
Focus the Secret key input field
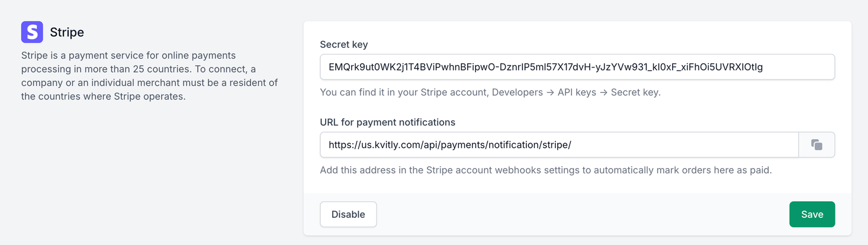tap(577, 67)
